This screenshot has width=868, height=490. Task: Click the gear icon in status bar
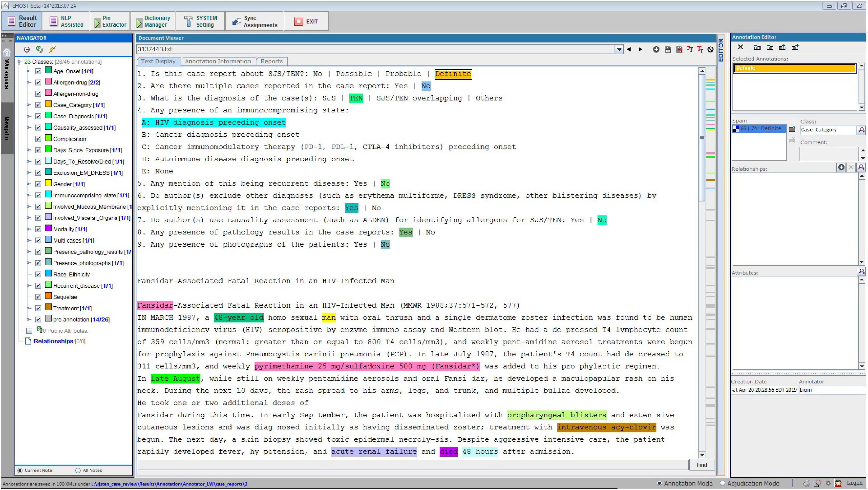coord(828,484)
